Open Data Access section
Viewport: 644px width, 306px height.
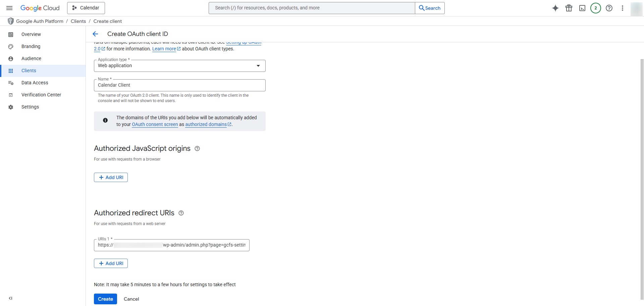pyautogui.click(x=35, y=83)
